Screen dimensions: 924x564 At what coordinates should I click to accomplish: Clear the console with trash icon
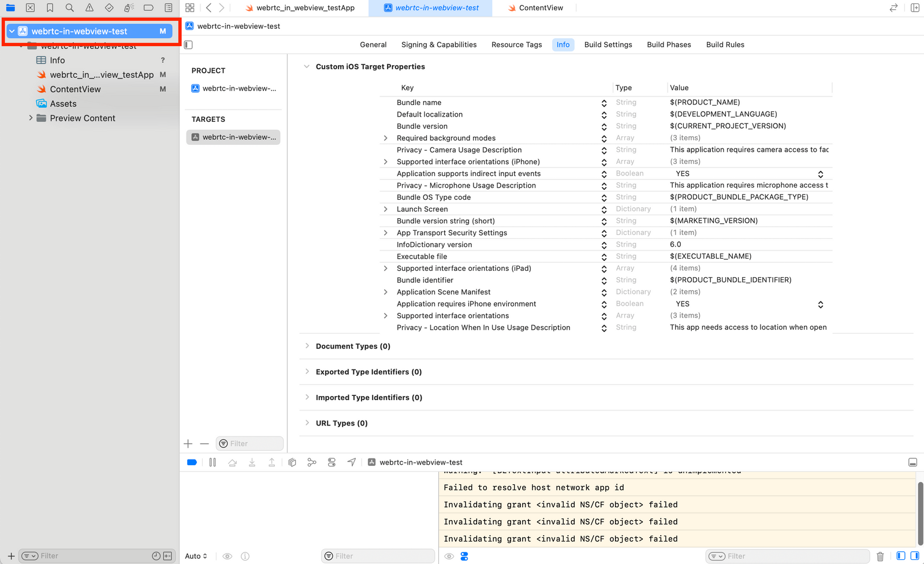click(880, 556)
